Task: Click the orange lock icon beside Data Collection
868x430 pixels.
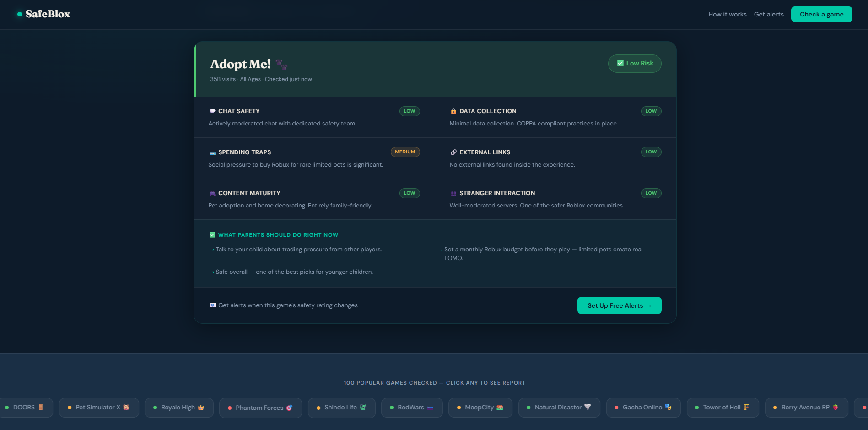Action: pos(453,111)
